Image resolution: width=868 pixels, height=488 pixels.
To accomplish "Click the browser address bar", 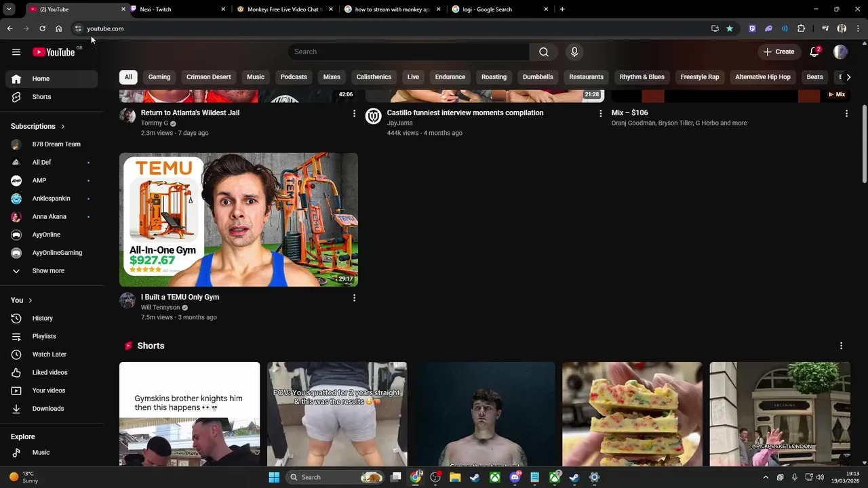I will coord(393,28).
